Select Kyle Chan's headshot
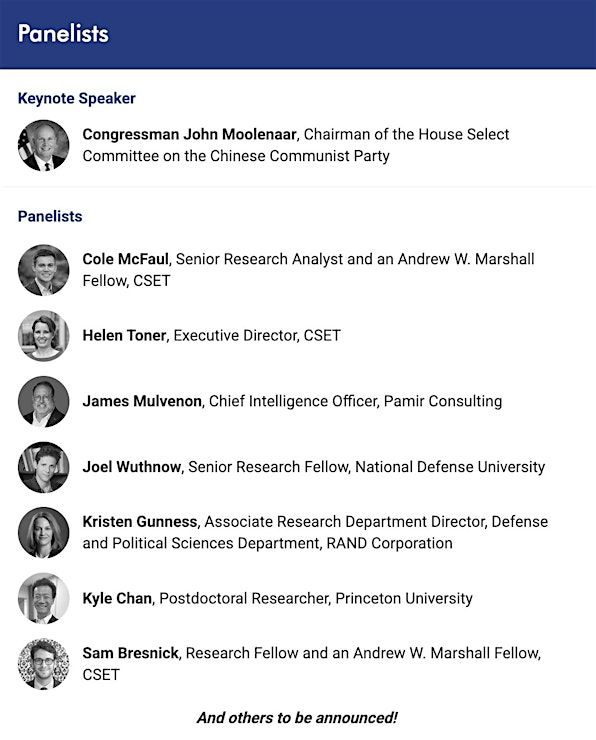Viewport: 596px width, 740px height. pos(43,598)
